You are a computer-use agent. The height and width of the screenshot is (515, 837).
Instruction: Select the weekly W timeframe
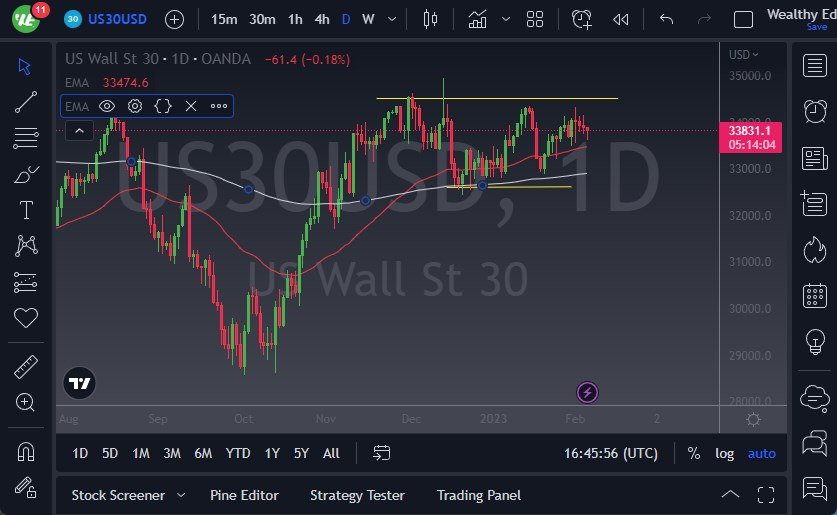pyautogui.click(x=368, y=20)
